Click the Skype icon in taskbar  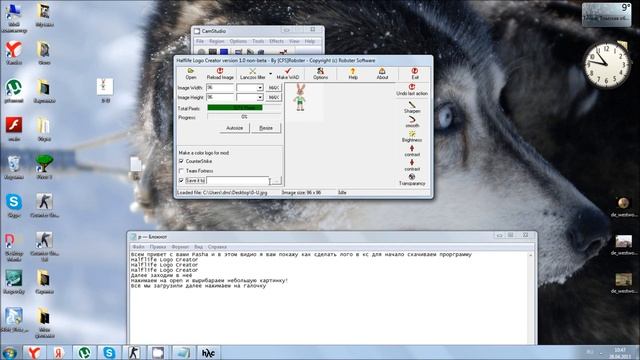pyautogui.click(x=109, y=352)
